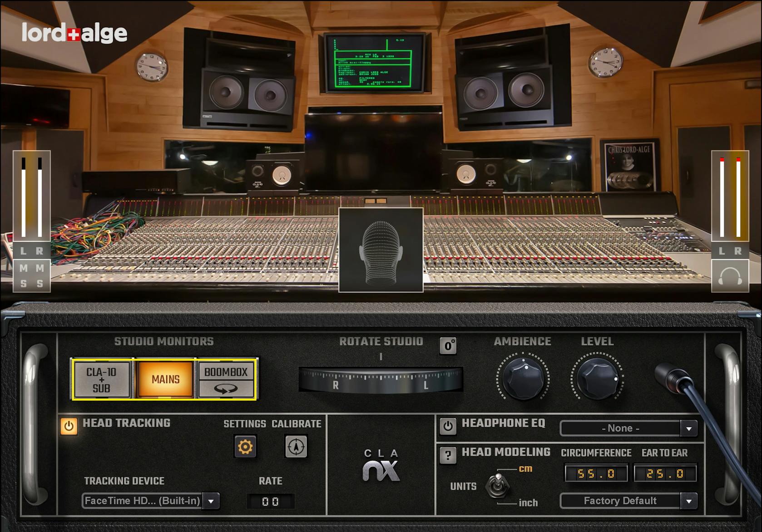This screenshot has width=762, height=532.
Task: Toggle Head Tracking power on or off
Action: (69, 426)
